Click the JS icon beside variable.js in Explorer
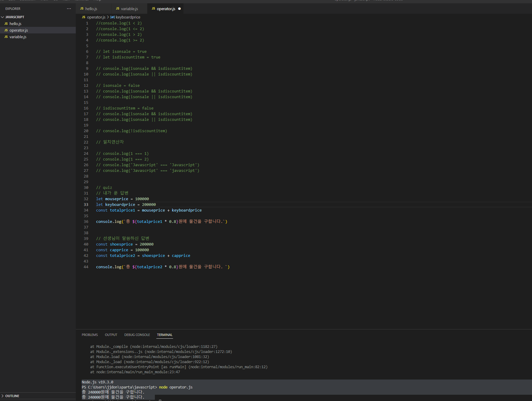The image size is (532, 401). pyautogui.click(x=6, y=37)
